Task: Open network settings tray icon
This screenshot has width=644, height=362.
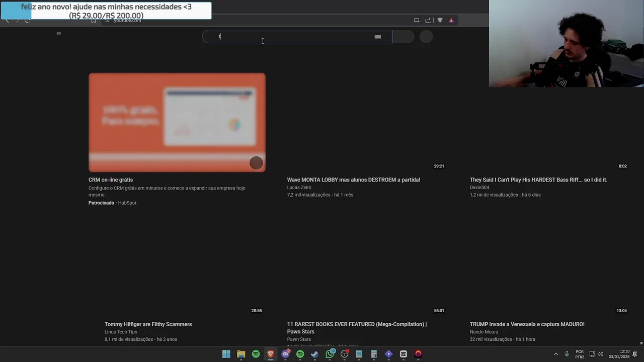Action: 592,354
